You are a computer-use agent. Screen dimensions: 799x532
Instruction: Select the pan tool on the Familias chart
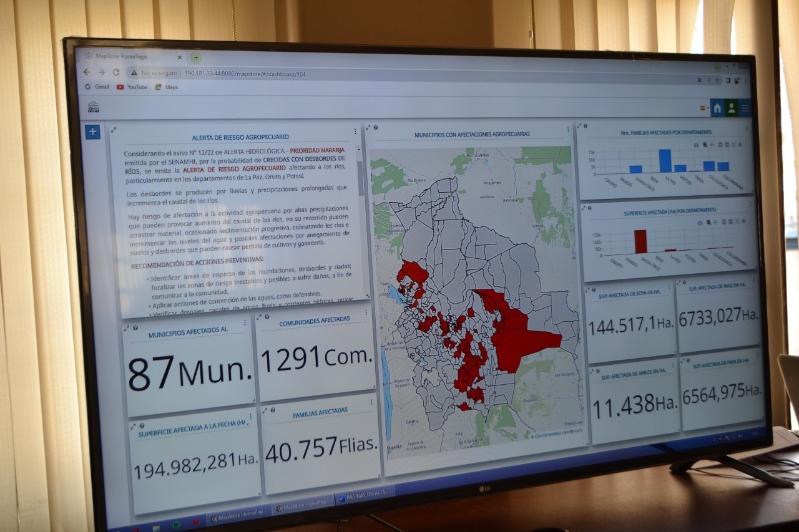(712, 145)
